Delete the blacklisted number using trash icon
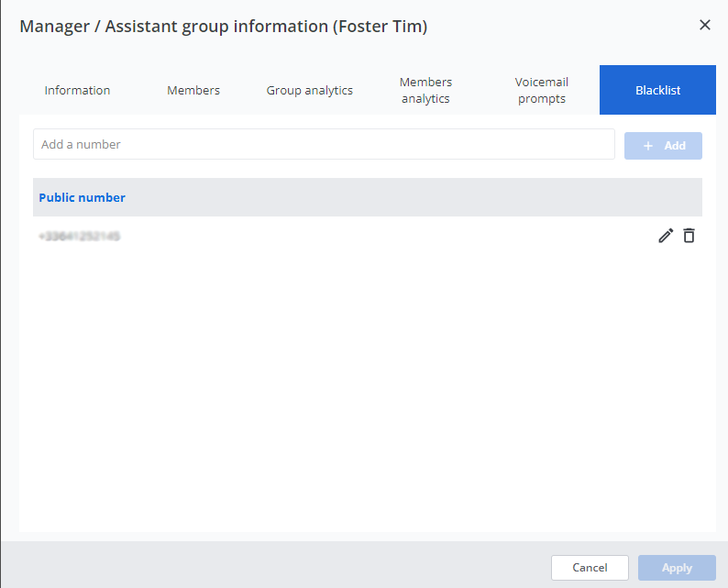Image resolution: width=728 pixels, height=588 pixels. click(689, 236)
